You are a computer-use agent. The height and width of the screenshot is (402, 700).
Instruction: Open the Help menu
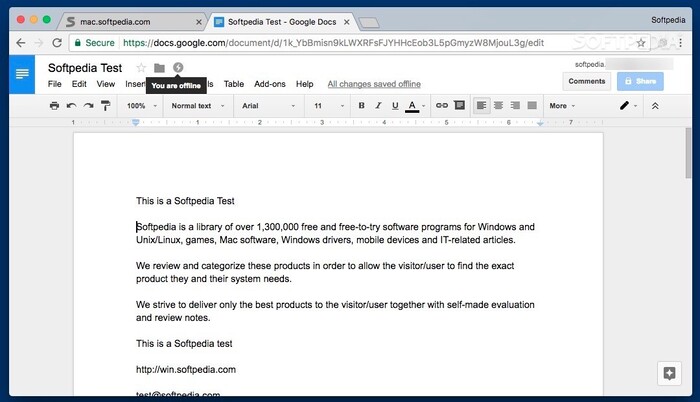coord(304,84)
